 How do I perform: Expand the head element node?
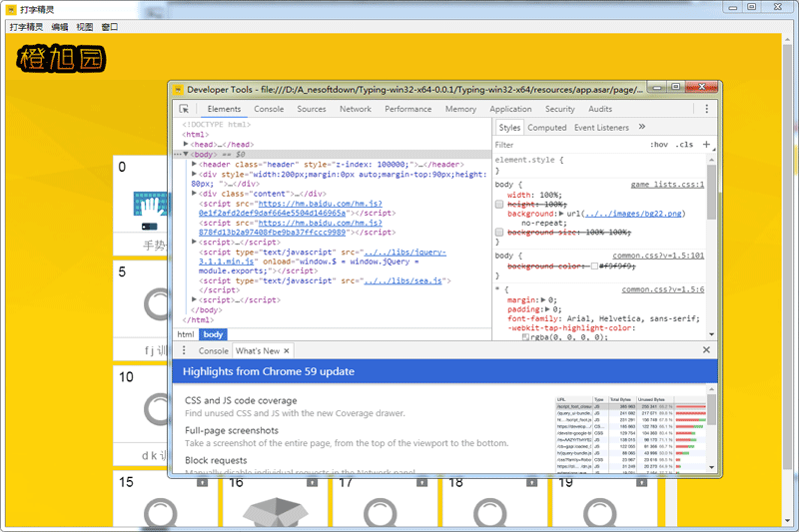pyautogui.click(x=186, y=145)
